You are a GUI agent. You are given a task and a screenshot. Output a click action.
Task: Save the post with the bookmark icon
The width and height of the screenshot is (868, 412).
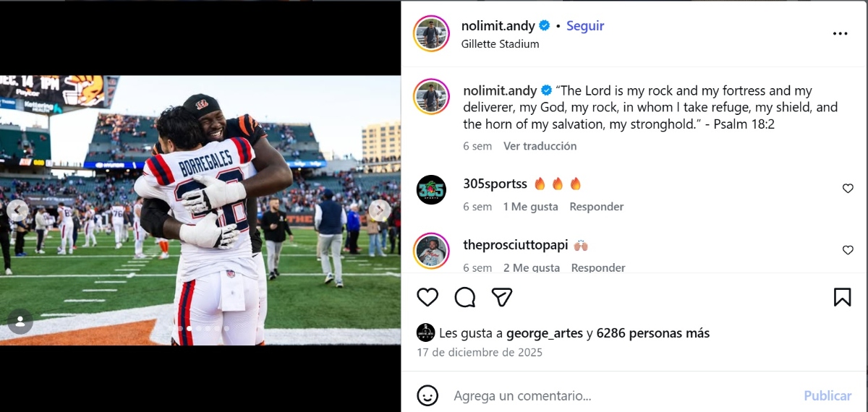[x=842, y=297]
